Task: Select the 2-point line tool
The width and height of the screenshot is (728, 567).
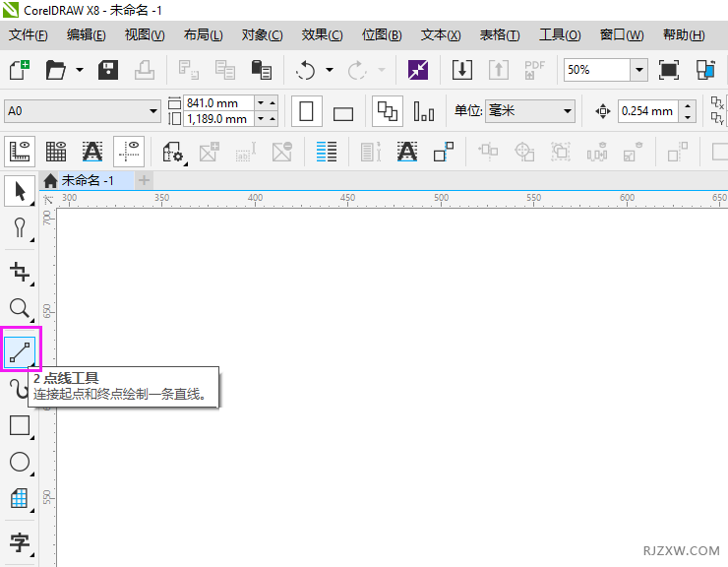Action: (x=20, y=352)
